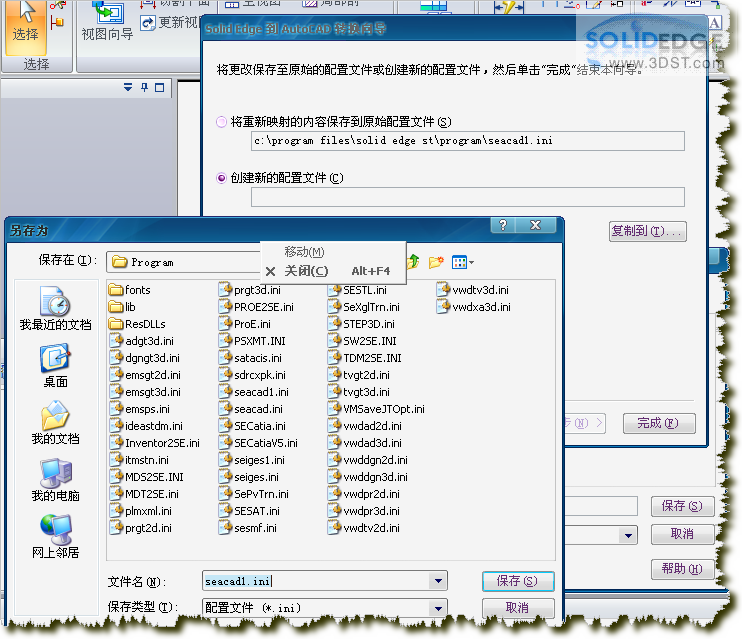This screenshot has width=742, height=639.
Task: Click Save button in Save As dialog
Action: [x=518, y=581]
